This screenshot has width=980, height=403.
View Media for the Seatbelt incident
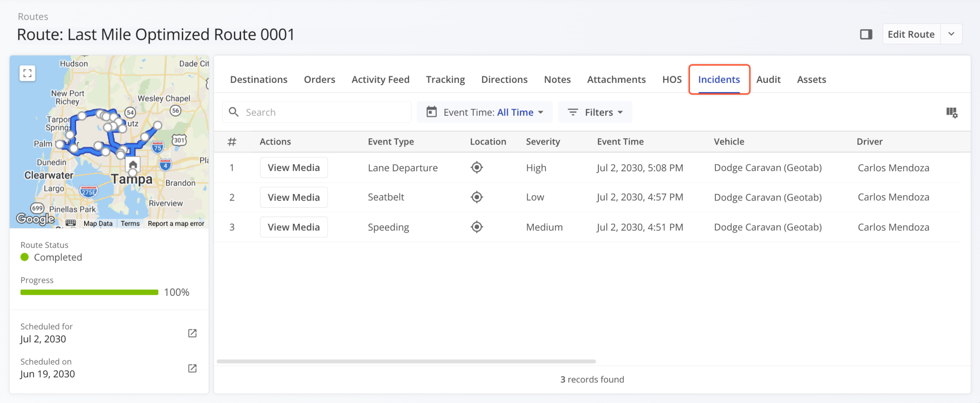tap(294, 197)
